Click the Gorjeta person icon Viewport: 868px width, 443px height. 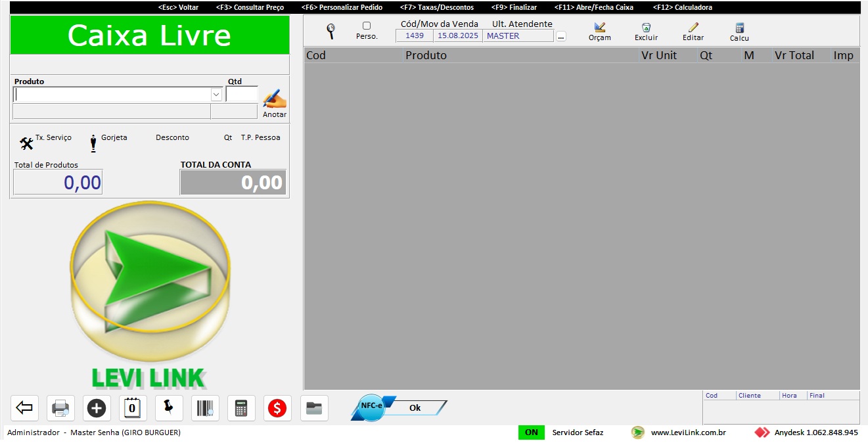93,143
